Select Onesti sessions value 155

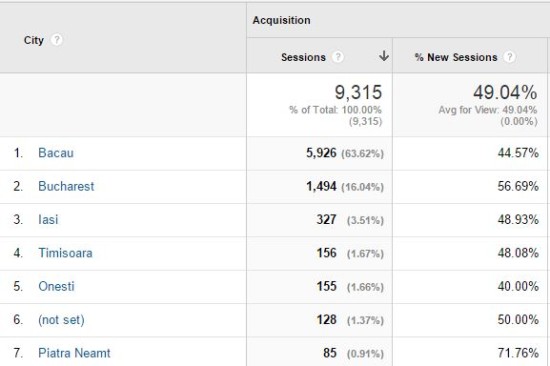click(326, 286)
